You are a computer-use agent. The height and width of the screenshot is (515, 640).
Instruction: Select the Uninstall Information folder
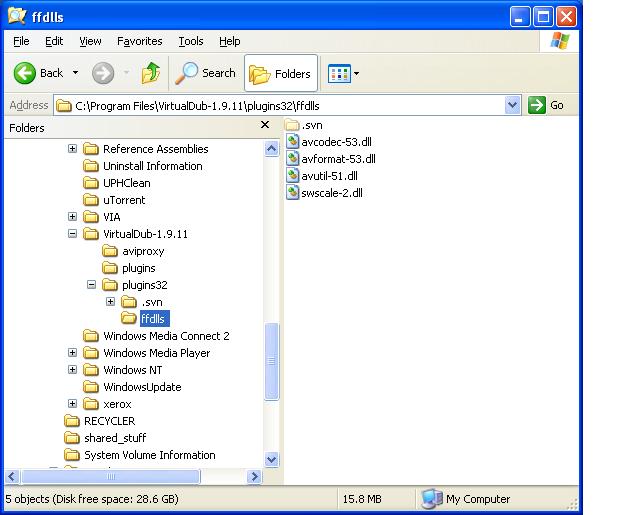[153, 166]
